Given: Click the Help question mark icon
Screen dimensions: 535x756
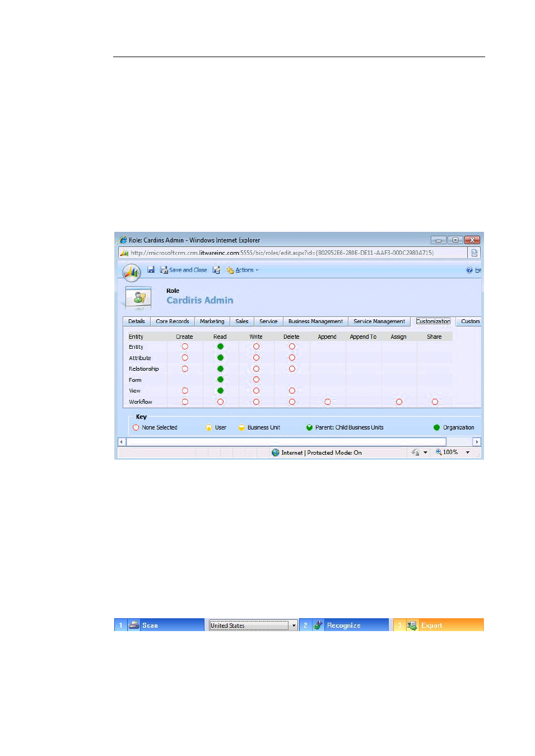Looking at the screenshot, I should [x=469, y=270].
